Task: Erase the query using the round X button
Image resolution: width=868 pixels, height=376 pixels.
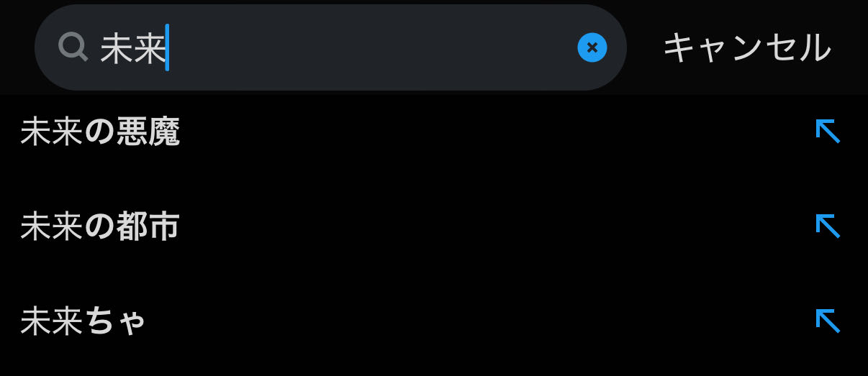Action: pos(592,47)
